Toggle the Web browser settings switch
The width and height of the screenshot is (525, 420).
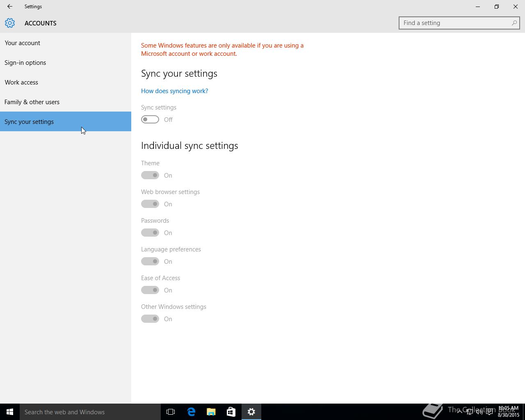pos(150,204)
